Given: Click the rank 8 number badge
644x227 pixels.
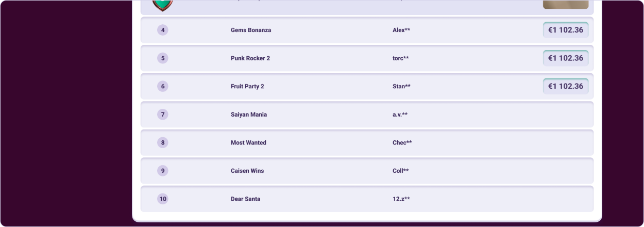Looking at the screenshot, I should point(163,142).
